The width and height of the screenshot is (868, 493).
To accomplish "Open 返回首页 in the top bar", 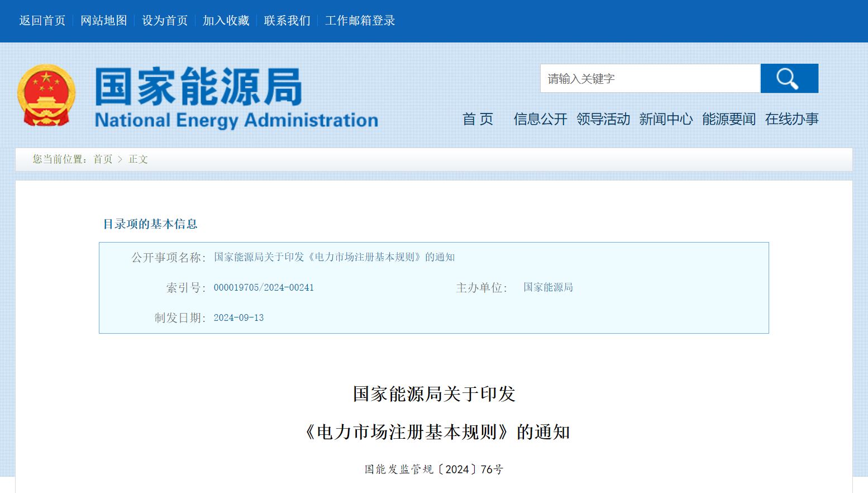I will pyautogui.click(x=42, y=21).
